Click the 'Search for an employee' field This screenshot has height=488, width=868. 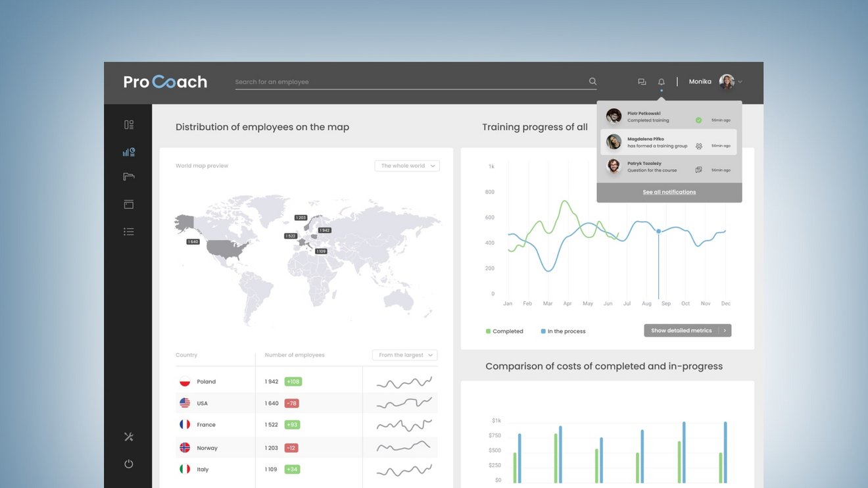(x=408, y=82)
